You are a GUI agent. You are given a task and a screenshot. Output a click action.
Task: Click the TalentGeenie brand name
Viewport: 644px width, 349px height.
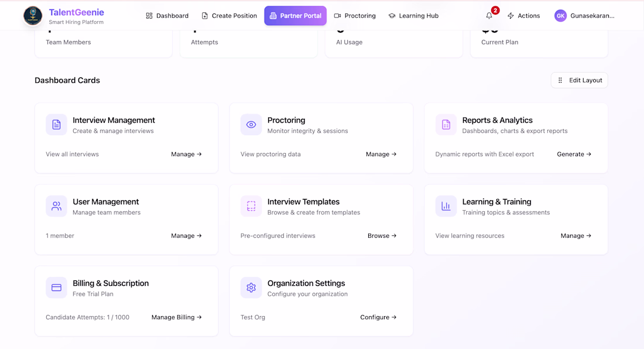[x=76, y=12]
